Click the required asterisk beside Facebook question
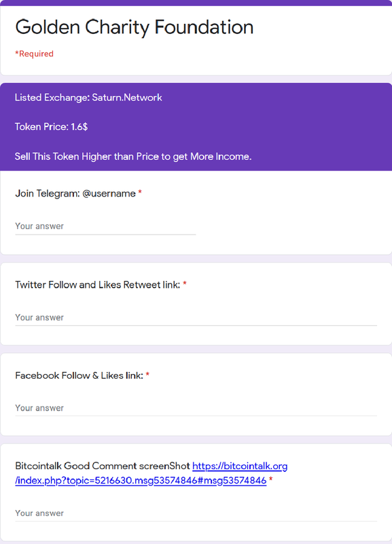This screenshot has width=392, height=544. pyautogui.click(x=147, y=375)
